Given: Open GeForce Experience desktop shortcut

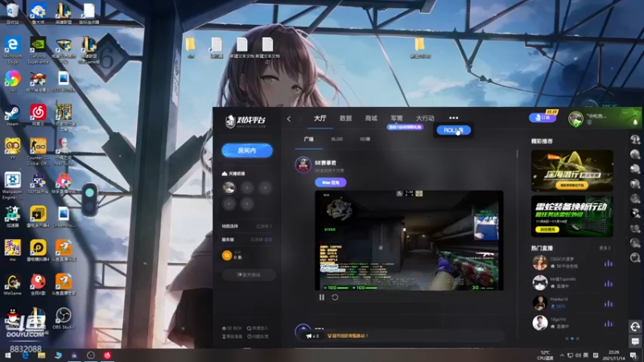Looking at the screenshot, I should pyautogui.click(x=38, y=48).
